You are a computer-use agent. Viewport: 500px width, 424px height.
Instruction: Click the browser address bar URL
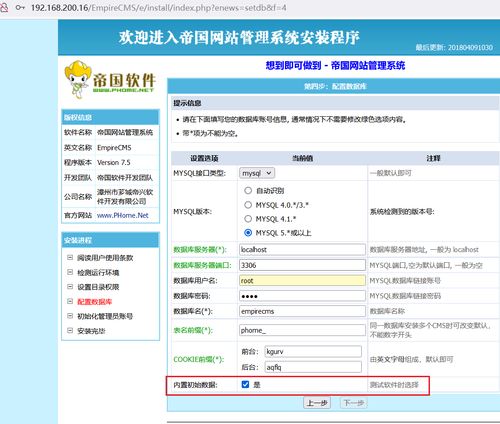point(158,7)
